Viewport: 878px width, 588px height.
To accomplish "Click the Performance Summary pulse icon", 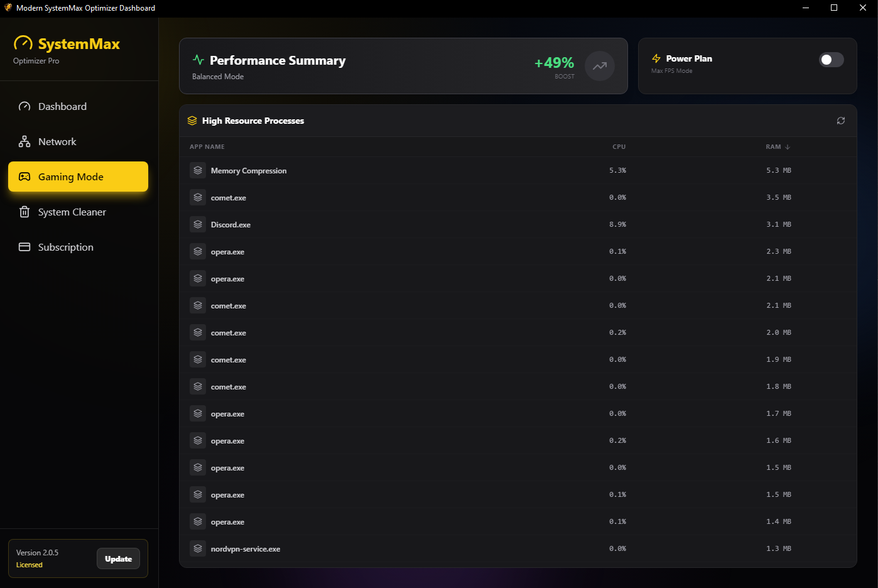I will (198, 60).
